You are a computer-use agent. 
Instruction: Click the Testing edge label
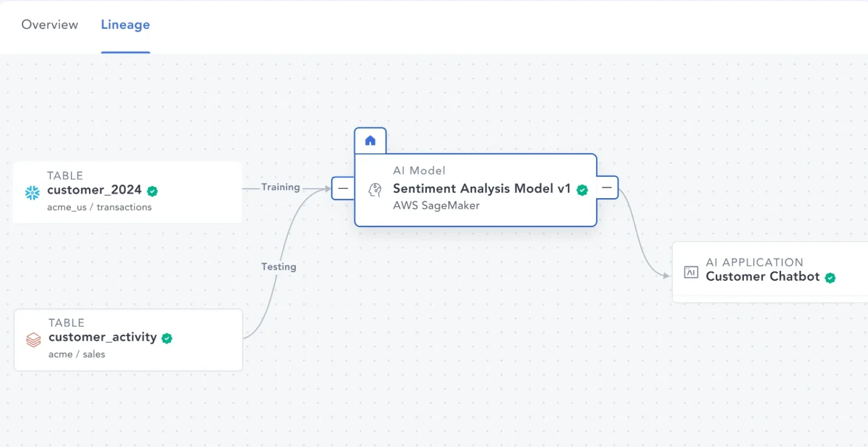pos(278,266)
